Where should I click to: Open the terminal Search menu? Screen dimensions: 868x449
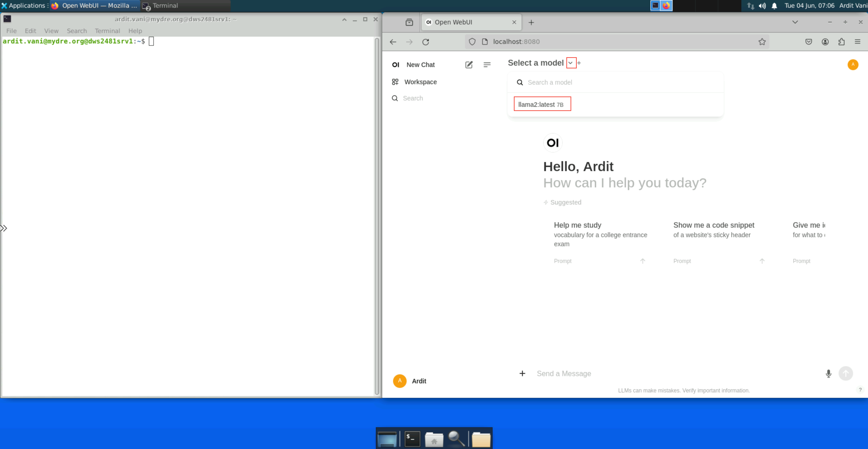pyautogui.click(x=76, y=31)
